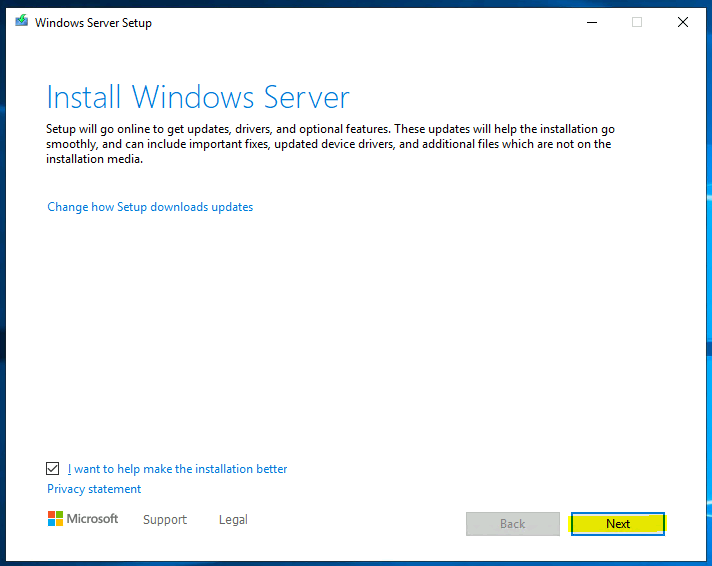Open the Privacy statement link
The width and height of the screenshot is (712, 566).
pyautogui.click(x=94, y=489)
